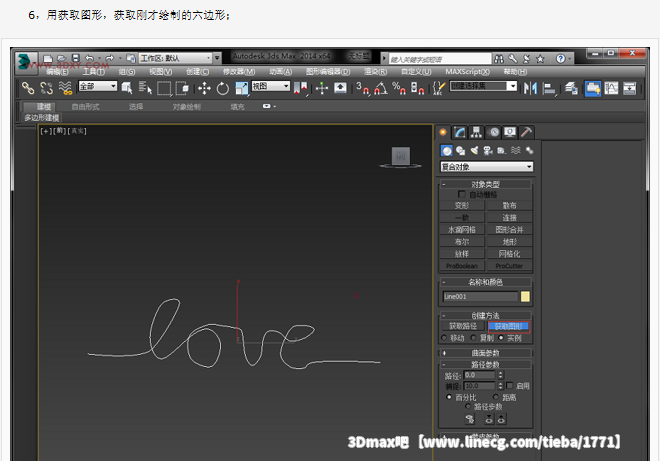The image size is (660, 461).
Task: Click the Mirror tool icon
Action: 530,88
